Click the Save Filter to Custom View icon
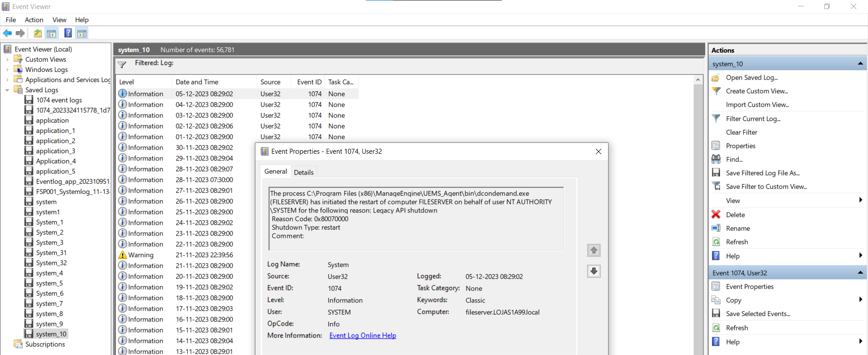The height and width of the screenshot is (355, 868). (716, 186)
